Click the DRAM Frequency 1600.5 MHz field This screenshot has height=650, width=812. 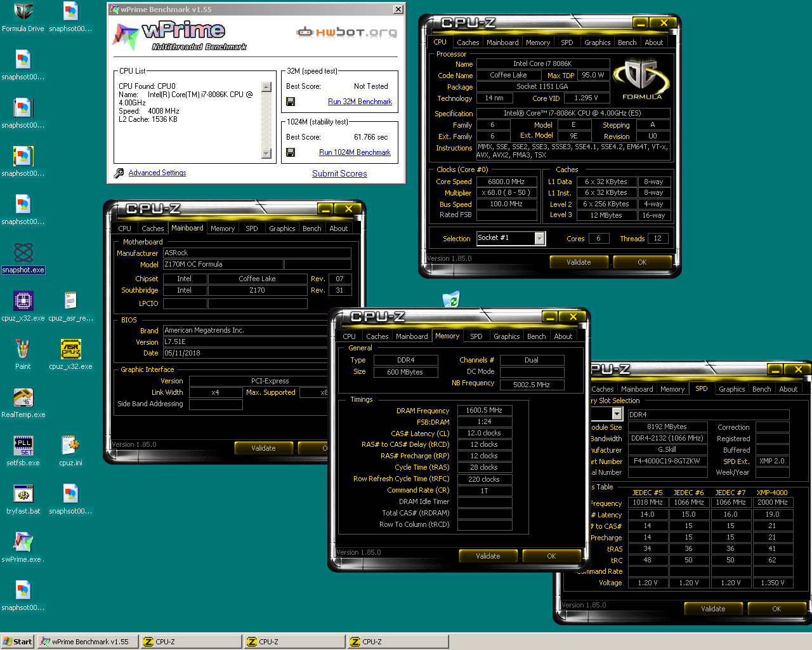click(x=484, y=410)
